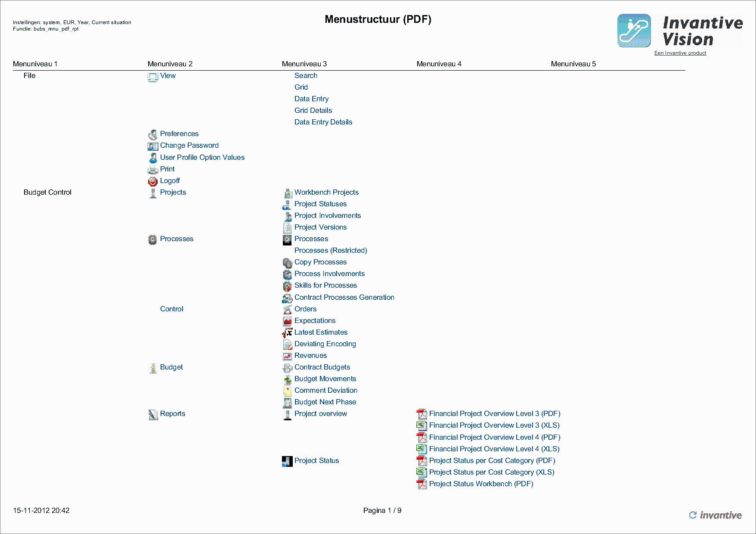This screenshot has width=756, height=534.
Task: Click the Latest Estimates icon
Action: tap(287, 333)
